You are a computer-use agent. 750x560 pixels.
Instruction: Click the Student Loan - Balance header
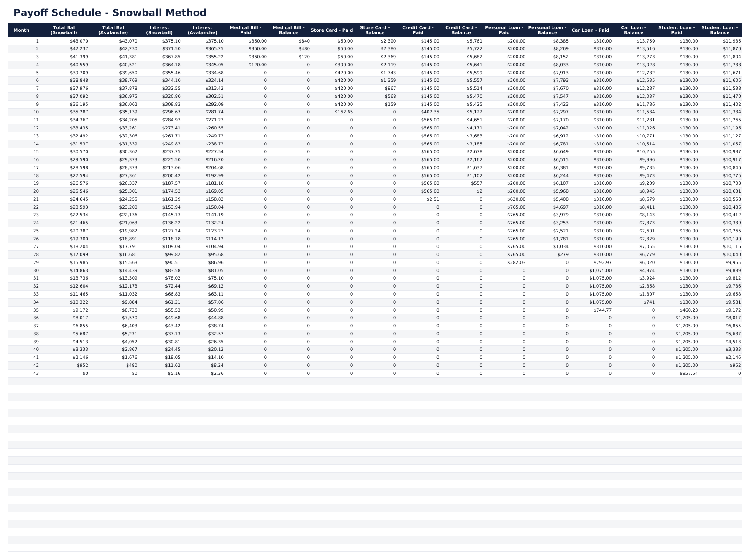point(719,30)
